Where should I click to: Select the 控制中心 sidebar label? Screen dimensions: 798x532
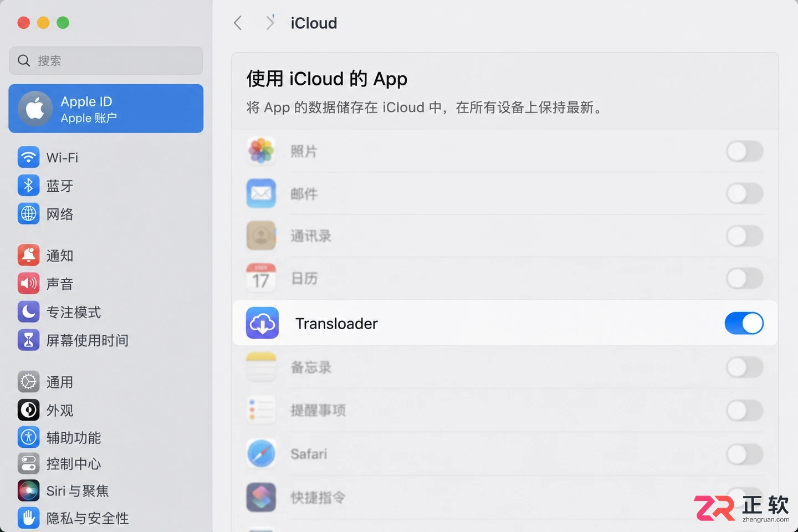pyautogui.click(x=74, y=464)
